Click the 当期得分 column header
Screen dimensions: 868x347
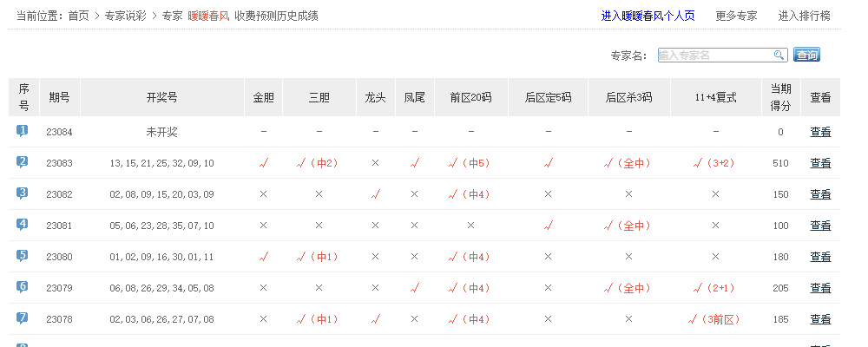pos(780,97)
